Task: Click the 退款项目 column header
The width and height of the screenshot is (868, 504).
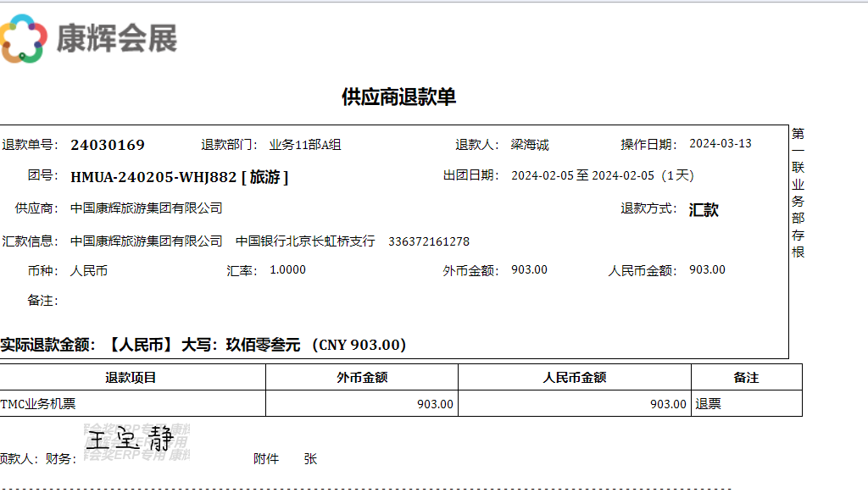Action: [x=131, y=378]
